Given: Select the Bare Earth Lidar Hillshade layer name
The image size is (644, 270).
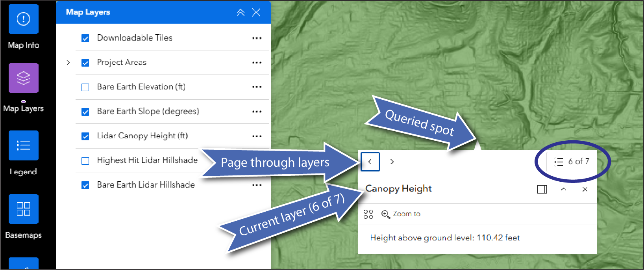Looking at the screenshot, I should 146,185.
